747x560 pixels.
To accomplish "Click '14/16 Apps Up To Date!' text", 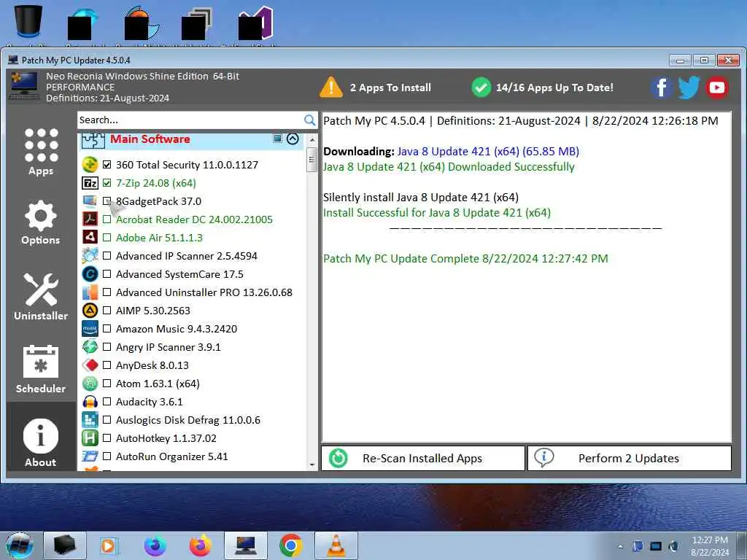I will tap(554, 87).
